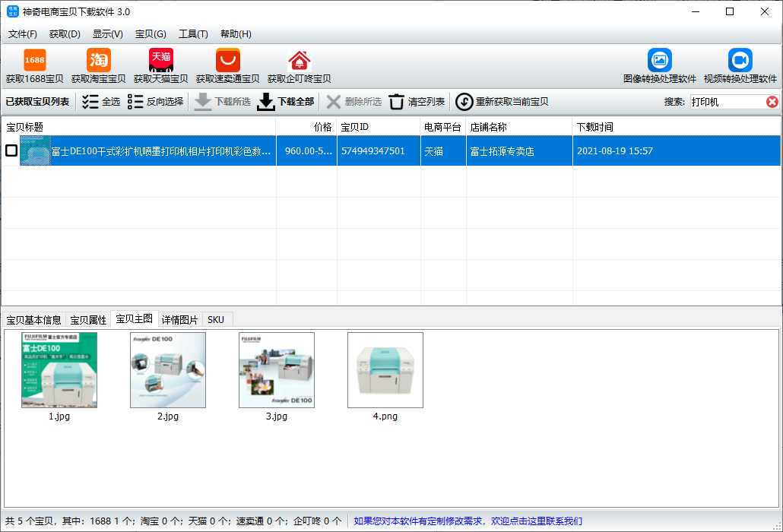Focus the 搜索 search field containing 打印机
The image size is (783, 532).
[728, 102]
